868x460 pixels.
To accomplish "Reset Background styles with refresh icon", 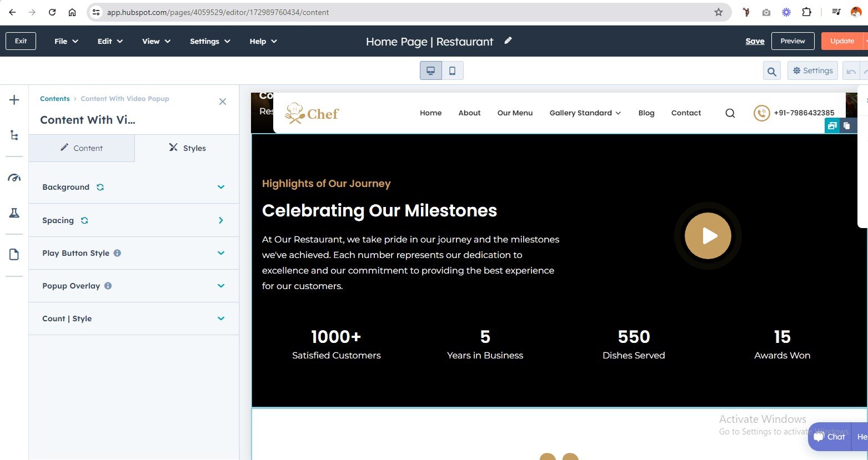I will 100,188.
